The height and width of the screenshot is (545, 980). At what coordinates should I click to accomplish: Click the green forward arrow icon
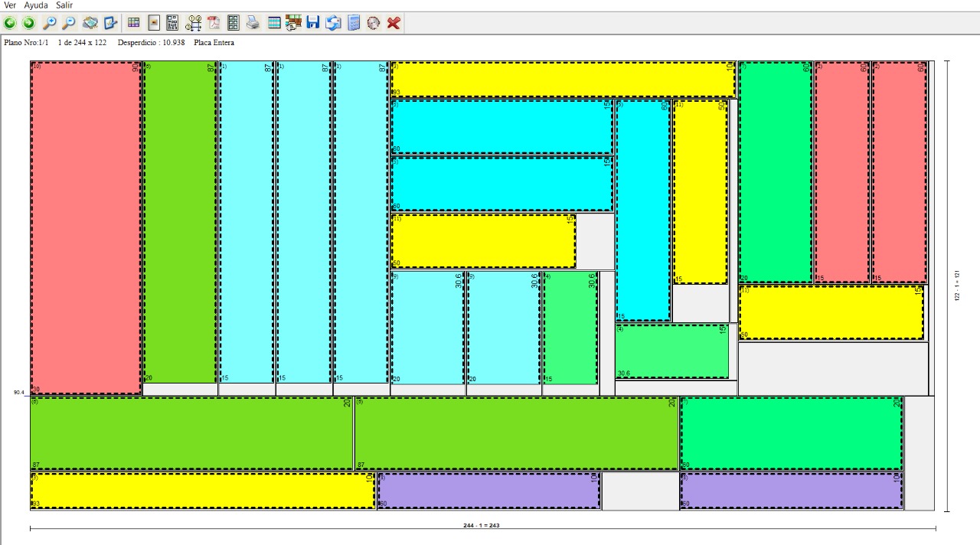28,23
